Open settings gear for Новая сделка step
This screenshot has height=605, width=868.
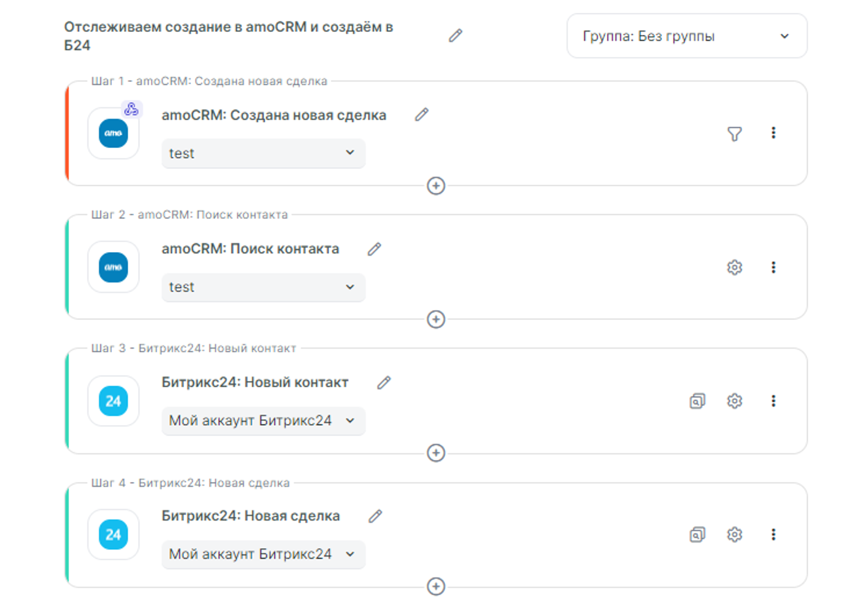(734, 535)
